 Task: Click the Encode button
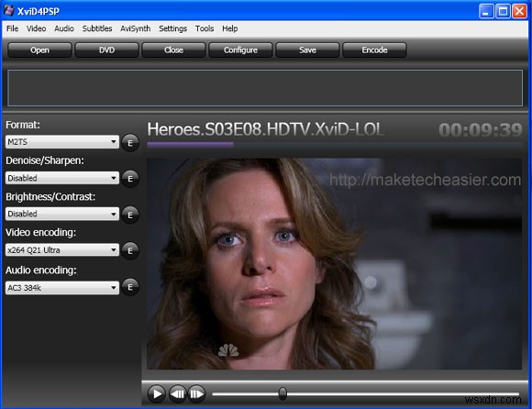(x=374, y=50)
